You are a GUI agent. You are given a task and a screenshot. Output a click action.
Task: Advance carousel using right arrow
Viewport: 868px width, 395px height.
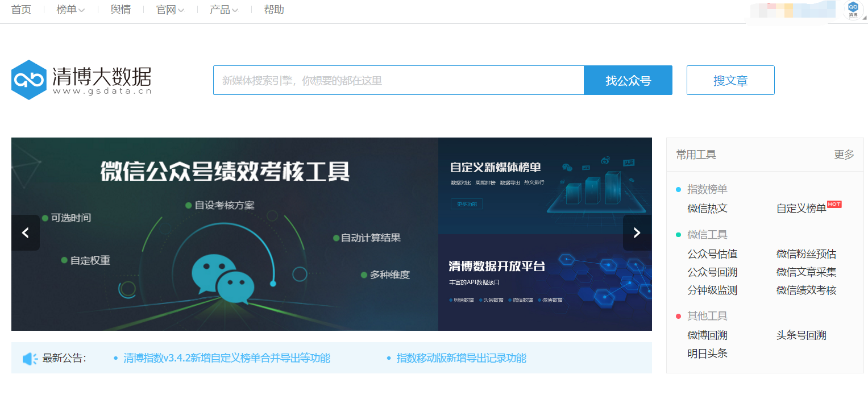tap(637, 233)
